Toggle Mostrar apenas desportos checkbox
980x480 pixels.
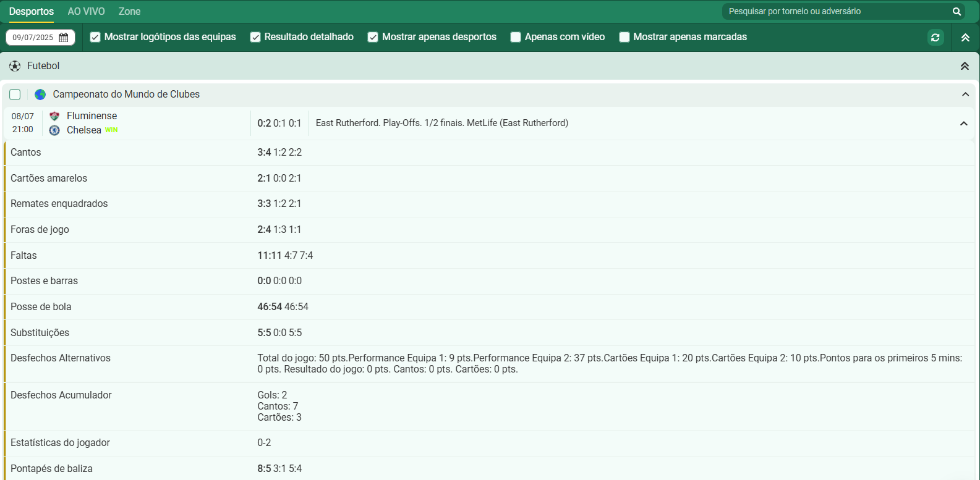(x=373, y=37)
